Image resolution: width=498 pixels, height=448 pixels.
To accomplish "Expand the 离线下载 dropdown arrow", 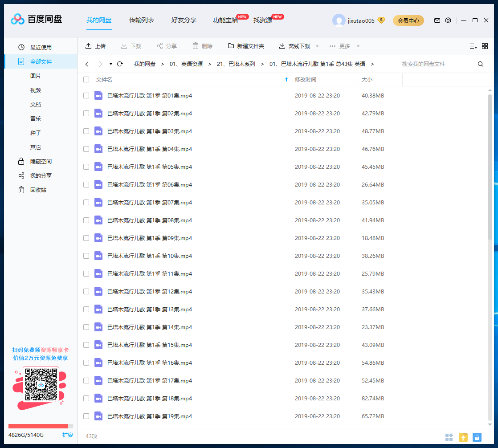I will click(317, 46).
